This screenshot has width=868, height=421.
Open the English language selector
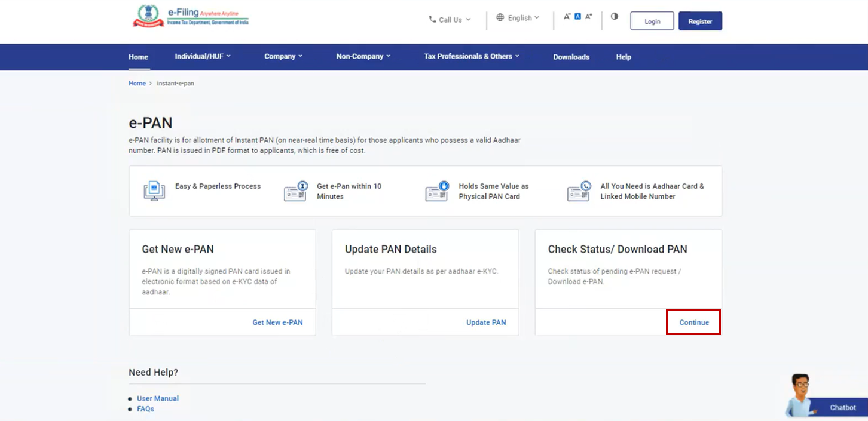click(518, 18)
